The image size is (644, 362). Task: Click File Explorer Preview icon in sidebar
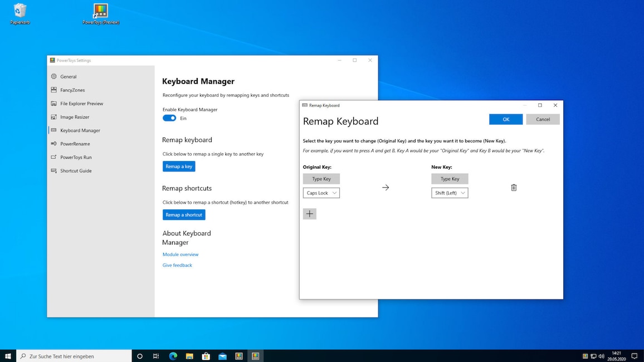(54, 104)
